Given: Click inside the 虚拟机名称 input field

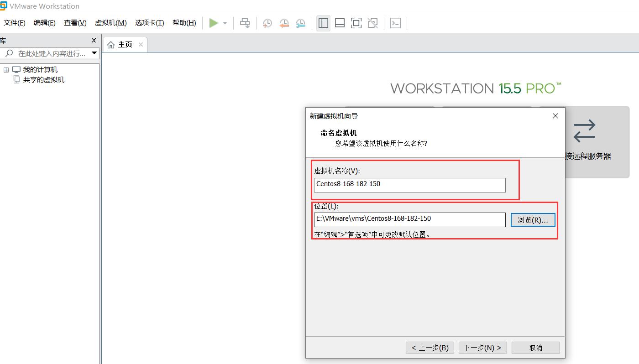Looking at the screenshot, I should [x=409, y=185].
